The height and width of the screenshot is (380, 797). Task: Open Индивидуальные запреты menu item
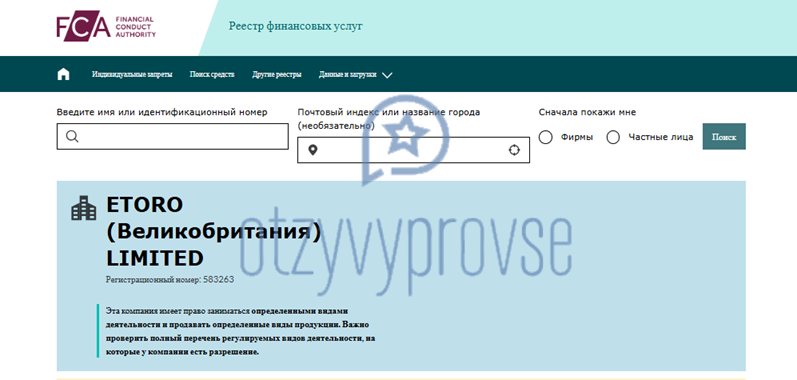point(132,75)
